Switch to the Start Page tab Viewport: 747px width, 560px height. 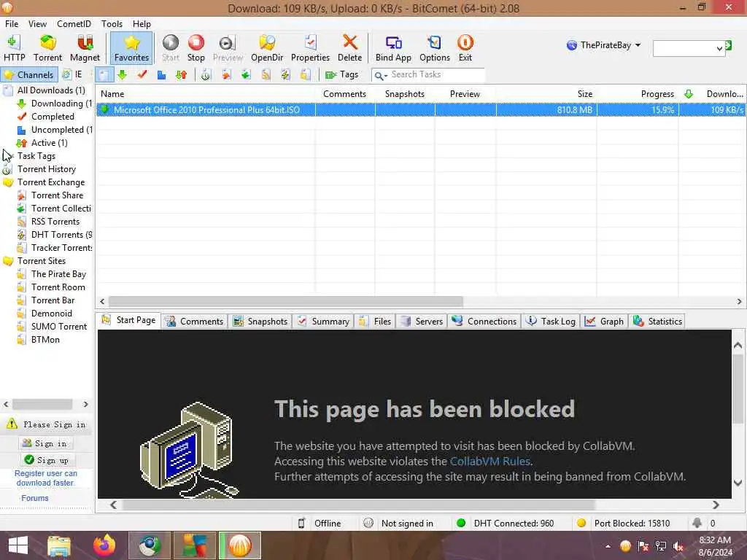tap(128, 321)
